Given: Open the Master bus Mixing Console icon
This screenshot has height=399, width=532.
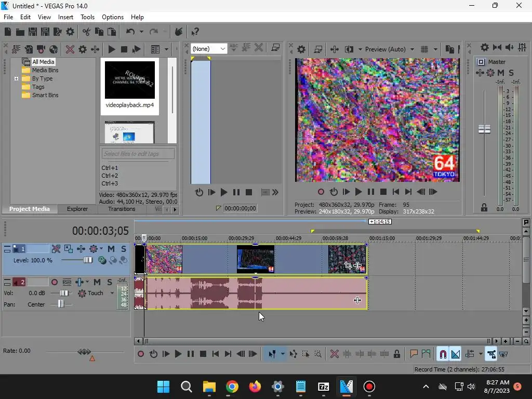Looking at the screenshot, I should [522, 48].
